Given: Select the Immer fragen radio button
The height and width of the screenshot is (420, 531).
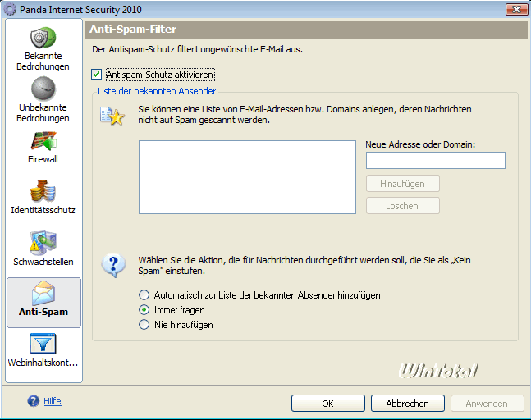Looking at the screenshot, I should (x=144, y=310).
